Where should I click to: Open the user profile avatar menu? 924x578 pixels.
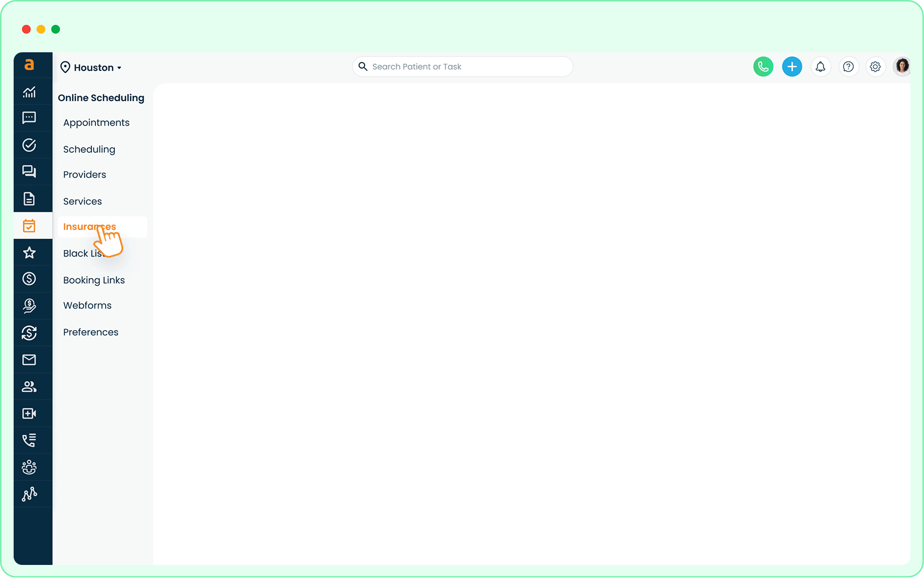tap(901, 66)
